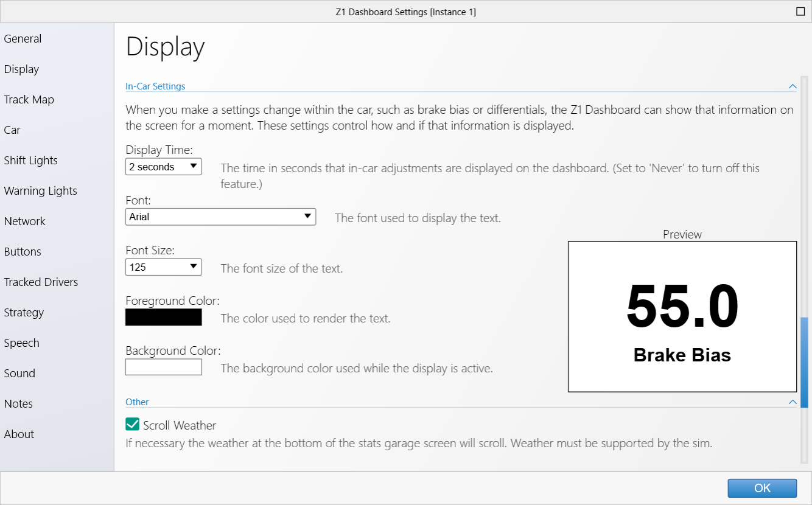Go to Notes section
The image size is (812, 505).
pyautogui.click(x=18, y=404)
